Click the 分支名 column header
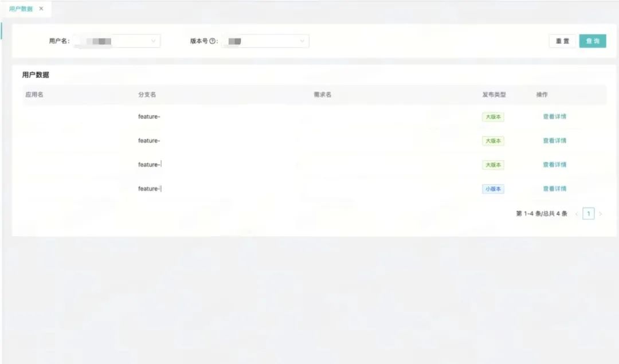 pyautogui.click(x=147, y=95)
